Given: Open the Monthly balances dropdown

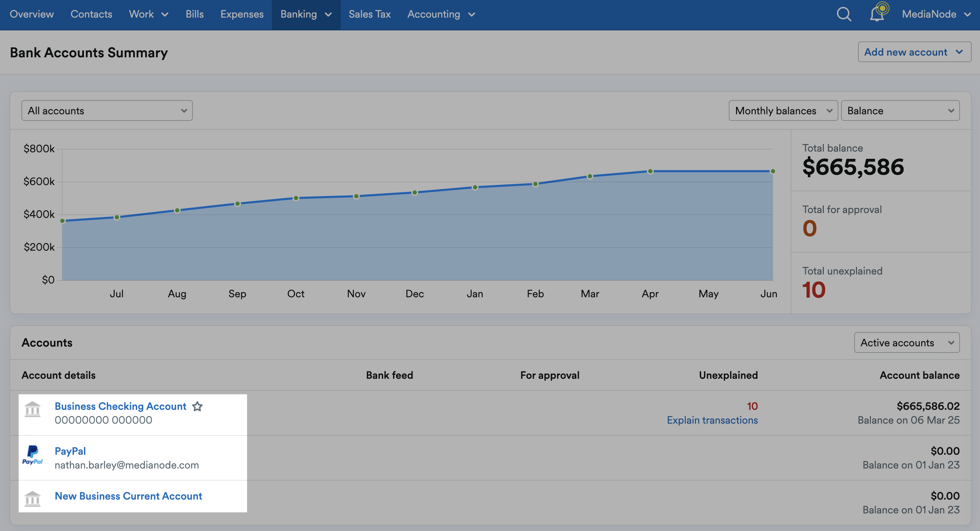Looking at the screenshot, I should coord(783,110).
